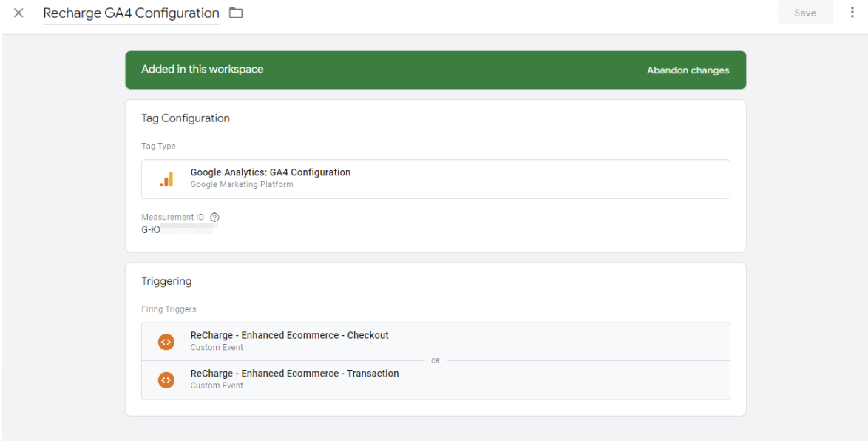Edit the Recharge GA4 Configuration tag name
Viewport: 868px width, 441px height.
coord(131,13)
